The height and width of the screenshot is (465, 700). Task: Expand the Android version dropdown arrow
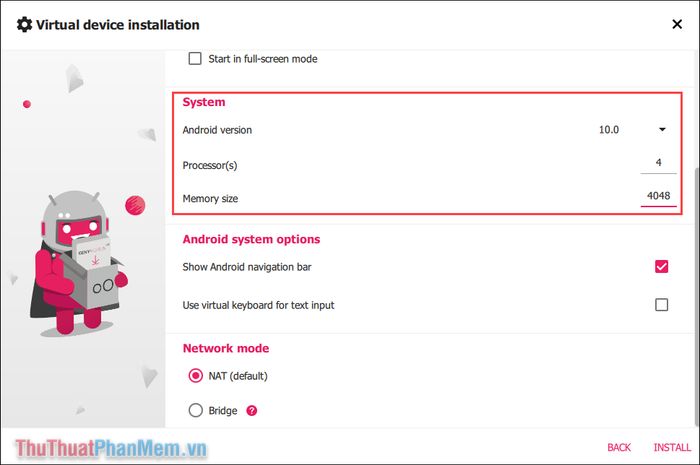click(x=662, y=129)
